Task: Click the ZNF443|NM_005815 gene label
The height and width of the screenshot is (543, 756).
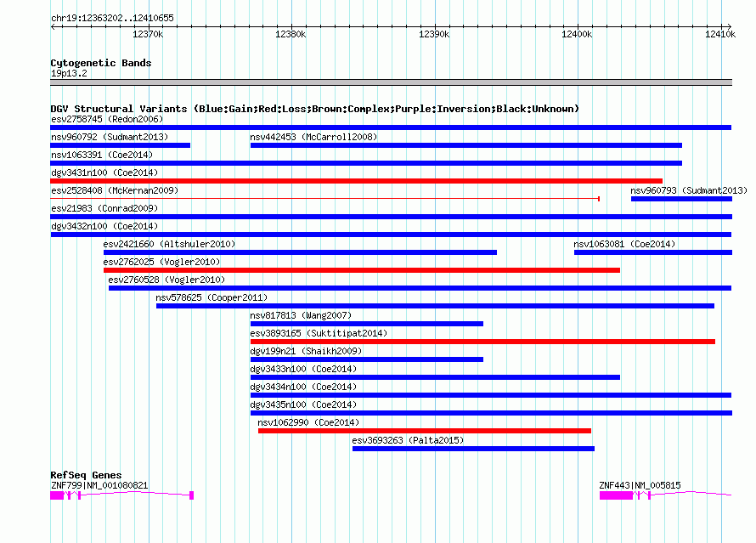Action: 640,485
